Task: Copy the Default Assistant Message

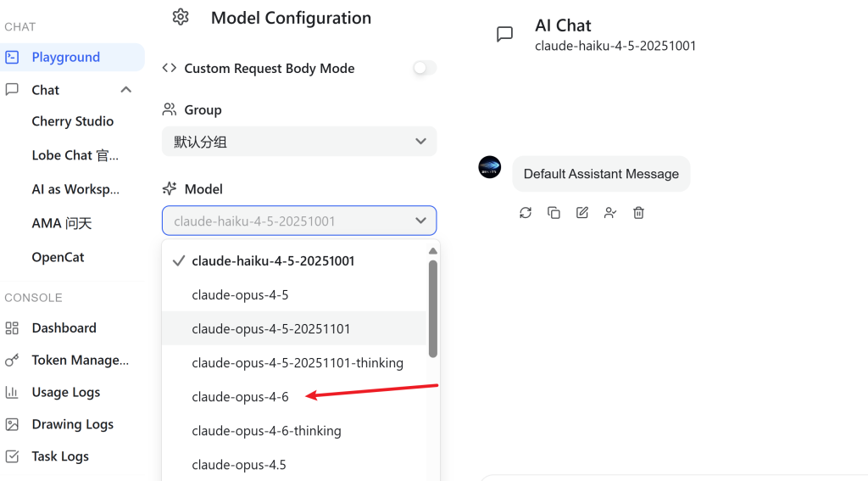Action: click(554, 213)
